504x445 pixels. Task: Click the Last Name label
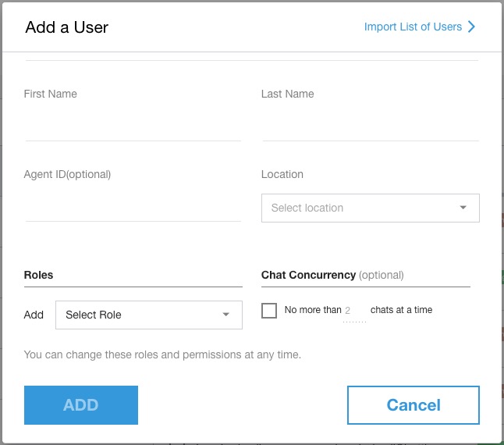click(288, 94)
